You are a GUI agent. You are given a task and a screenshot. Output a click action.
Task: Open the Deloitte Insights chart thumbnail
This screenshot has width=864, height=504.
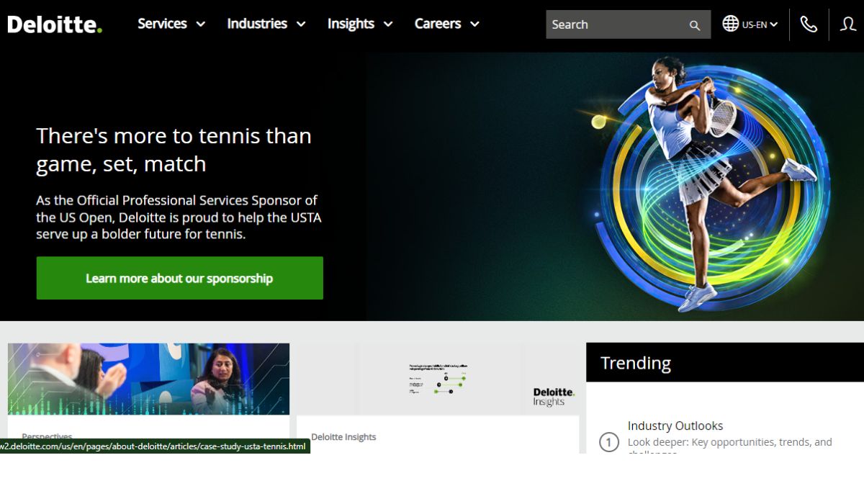[x=438, y=379]
